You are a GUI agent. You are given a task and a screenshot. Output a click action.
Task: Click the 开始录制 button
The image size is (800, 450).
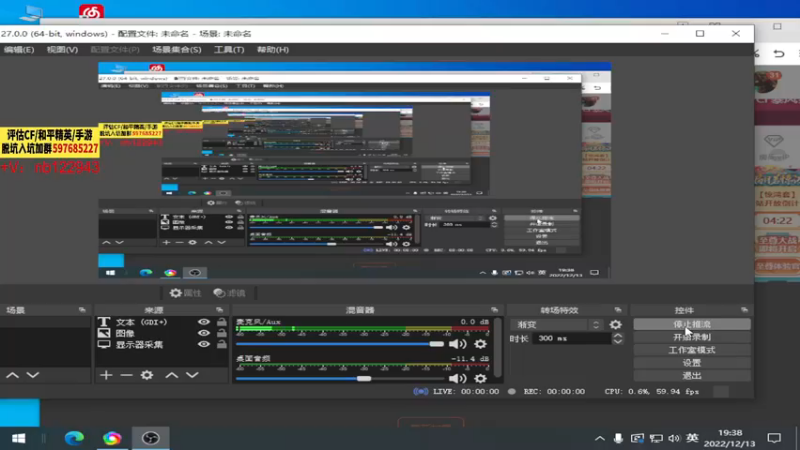point(692,337)
